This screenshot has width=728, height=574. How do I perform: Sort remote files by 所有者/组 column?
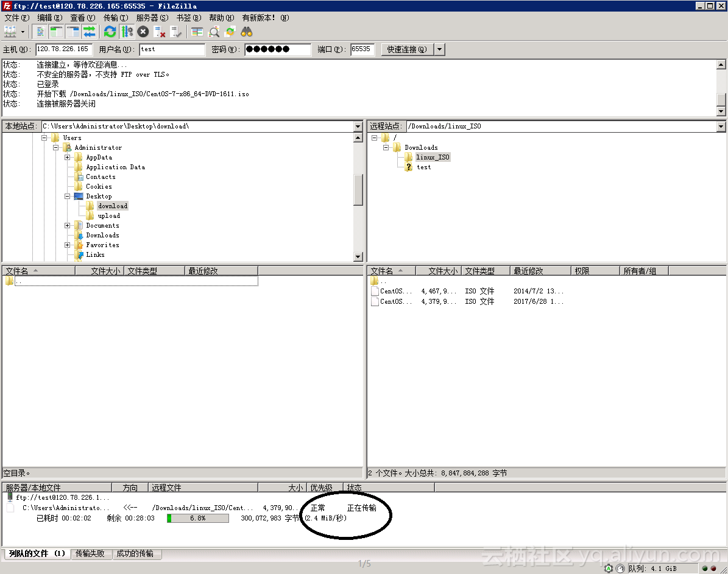(x=644, y=271)
